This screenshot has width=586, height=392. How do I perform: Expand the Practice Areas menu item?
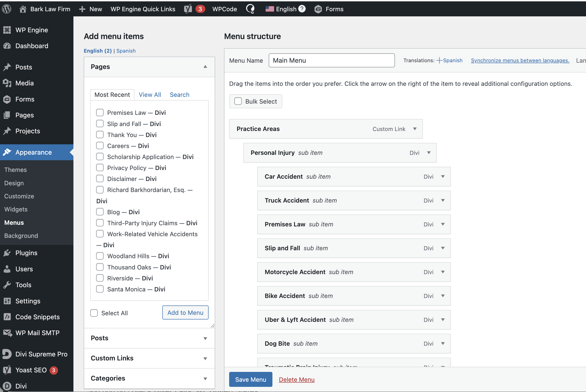[x=415, y=129]
